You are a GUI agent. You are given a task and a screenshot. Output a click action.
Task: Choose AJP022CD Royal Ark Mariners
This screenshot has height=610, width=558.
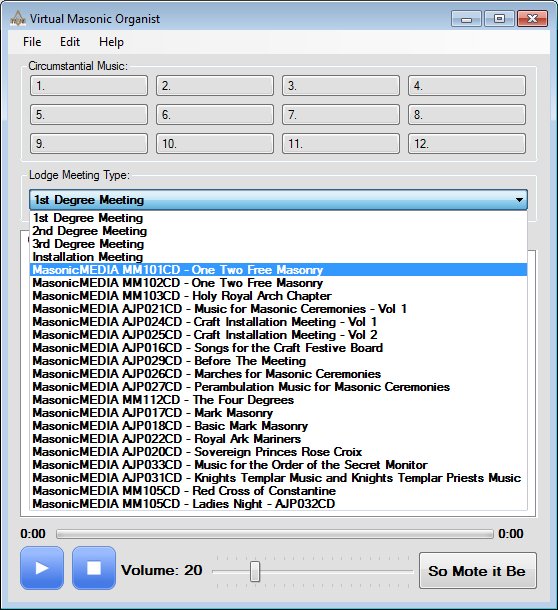coord(278,439)
